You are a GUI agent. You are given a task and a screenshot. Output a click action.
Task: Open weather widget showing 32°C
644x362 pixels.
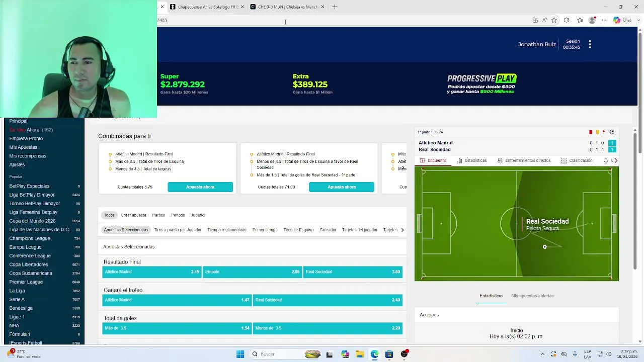24,354
